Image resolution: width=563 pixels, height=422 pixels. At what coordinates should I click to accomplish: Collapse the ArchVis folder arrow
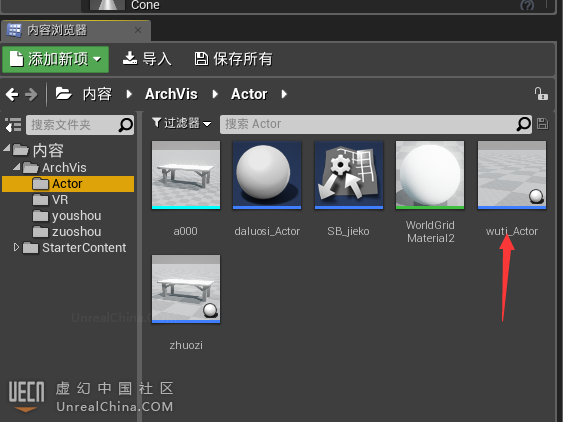pyautogui.click(x=17, y=166)
